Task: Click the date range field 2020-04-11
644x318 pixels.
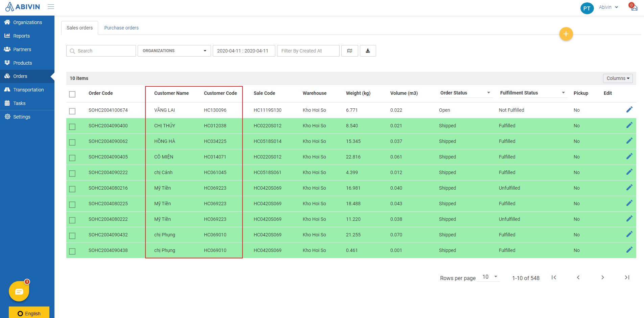Action: pos(244,51)
